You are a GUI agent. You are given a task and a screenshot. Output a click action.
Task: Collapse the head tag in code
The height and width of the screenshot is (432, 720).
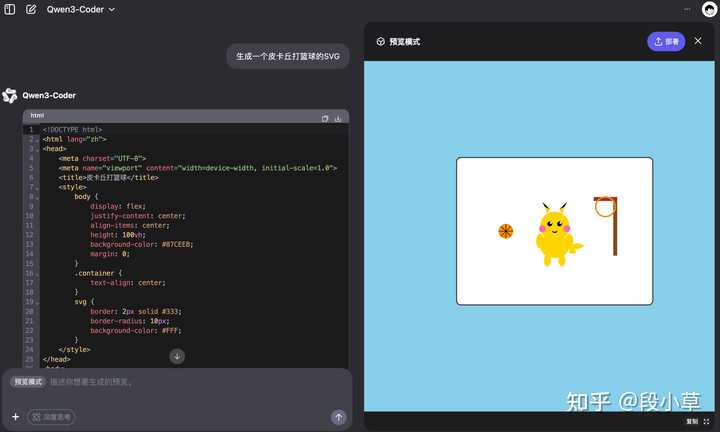(38, 148)
